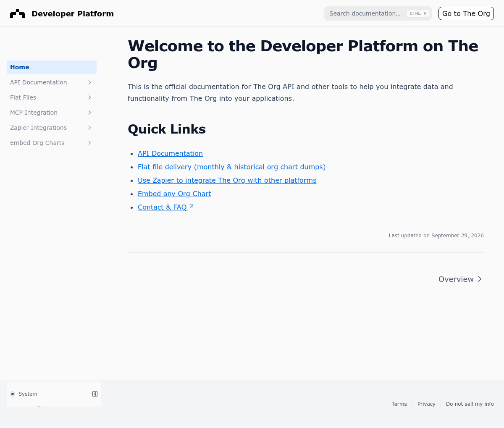Expand the Flat Files chevron
This screenshot has height=428, width=504.
click(x=89, y=97)
